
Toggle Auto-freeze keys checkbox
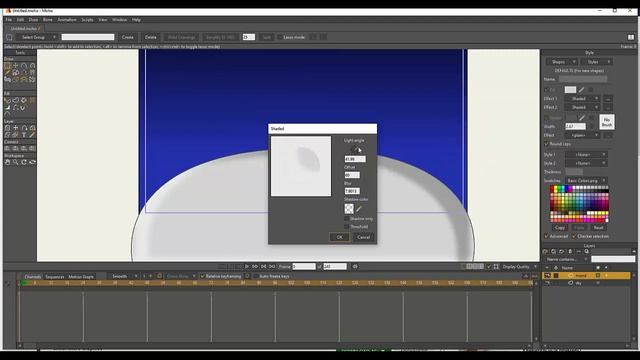click(256, 276)
